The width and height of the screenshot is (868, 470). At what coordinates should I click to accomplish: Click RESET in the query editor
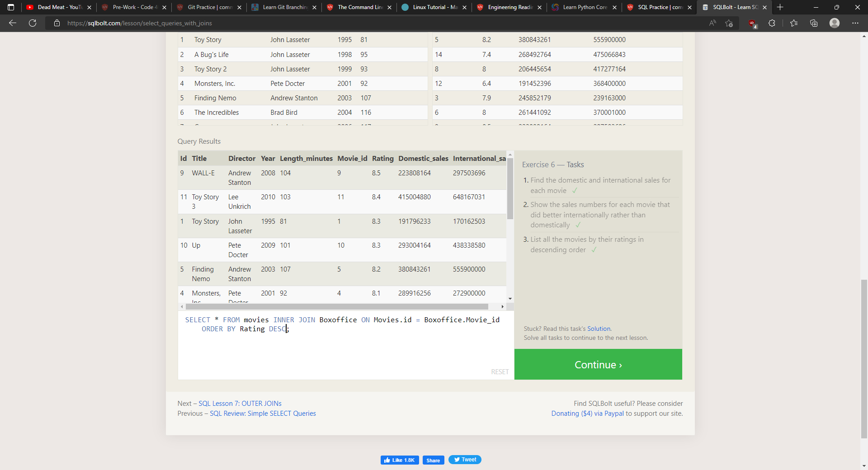tap(500, 371)
